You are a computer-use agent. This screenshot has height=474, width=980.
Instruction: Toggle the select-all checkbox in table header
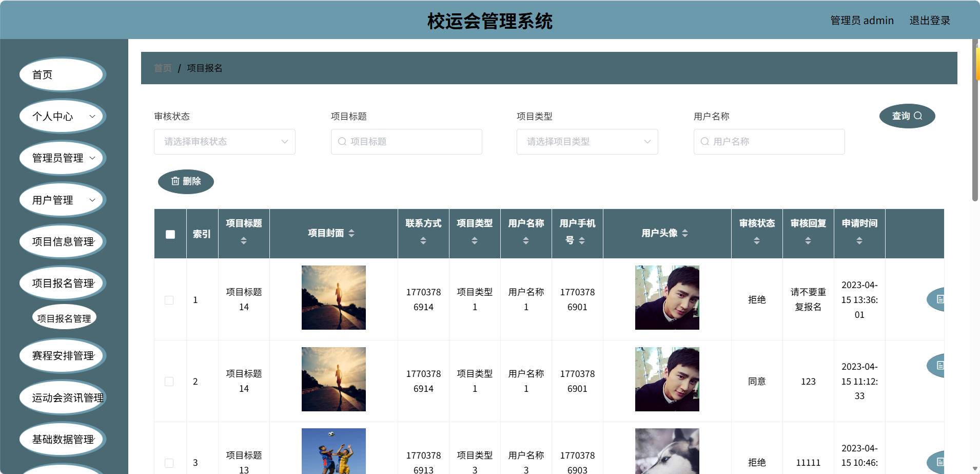tap(170, 234)
